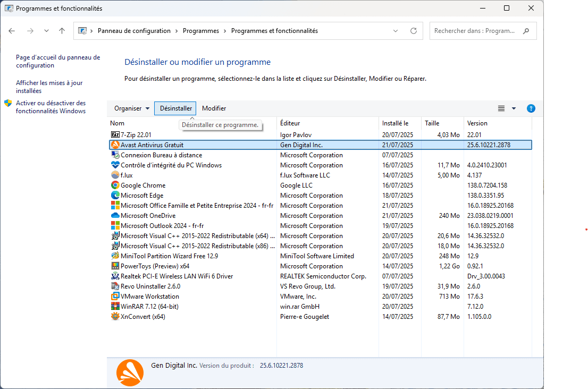Expand the address bar history dropdown
Image resolution: width=588 pixels, height=389 pixels.
[395, 31]
